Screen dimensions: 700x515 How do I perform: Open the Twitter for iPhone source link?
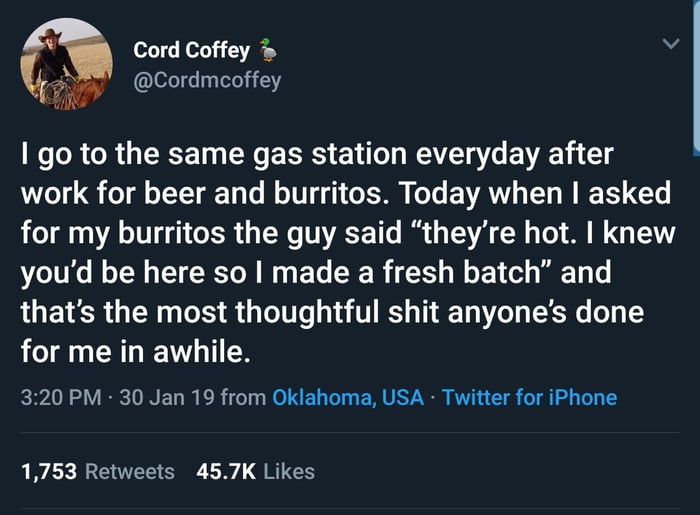(529, 398)
